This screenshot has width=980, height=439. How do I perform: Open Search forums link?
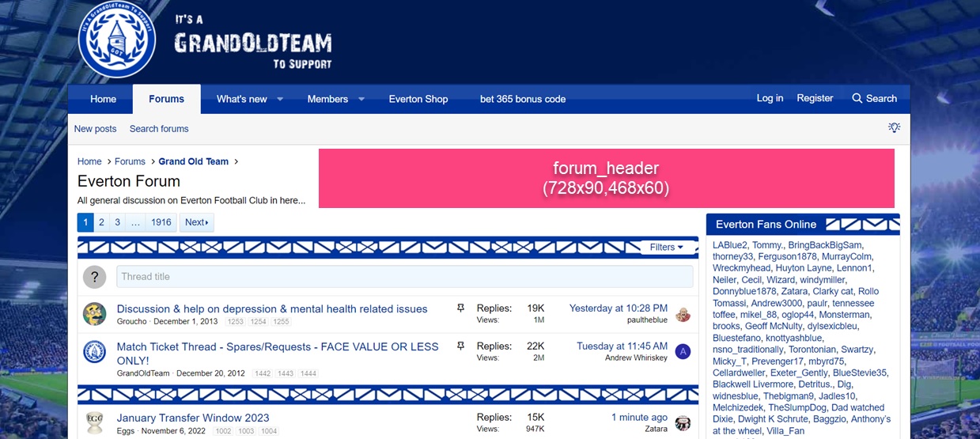(159, 128)
